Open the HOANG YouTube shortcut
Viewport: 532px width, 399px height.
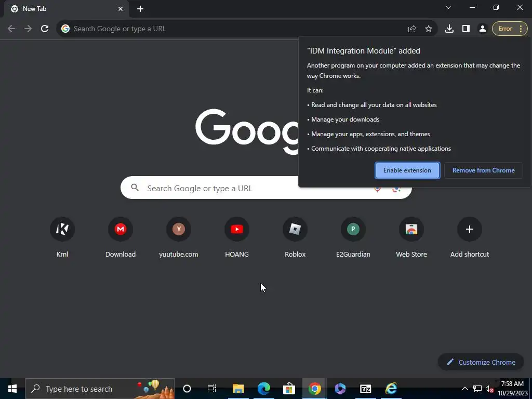[x=237, y=237]
